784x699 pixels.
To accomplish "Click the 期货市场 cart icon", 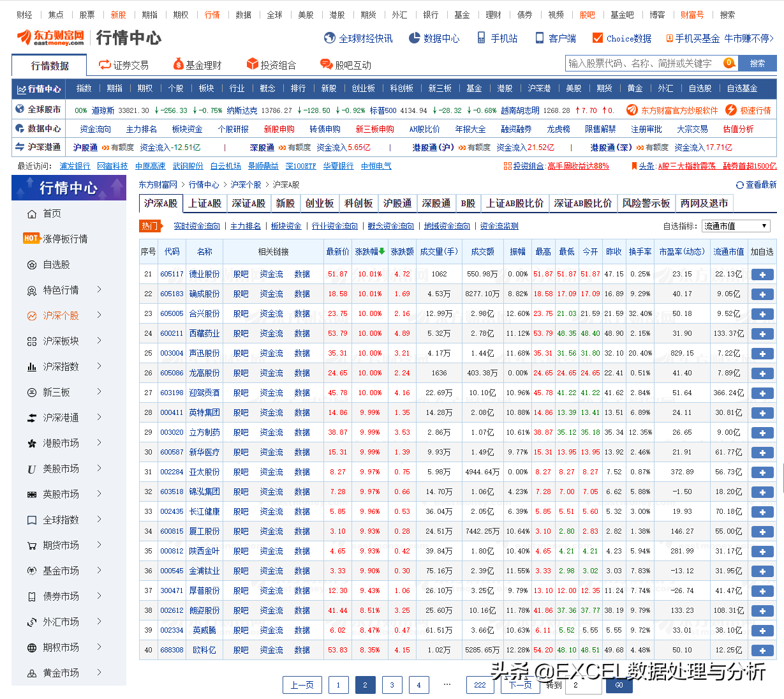I will (32, 546).
